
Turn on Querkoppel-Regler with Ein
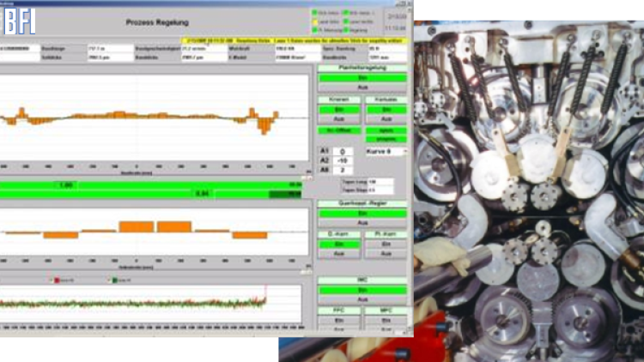point(361,213)
